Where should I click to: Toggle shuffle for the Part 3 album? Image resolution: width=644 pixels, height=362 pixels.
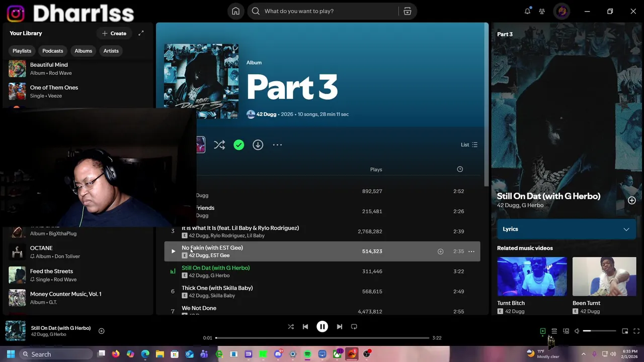coord(219,145)
